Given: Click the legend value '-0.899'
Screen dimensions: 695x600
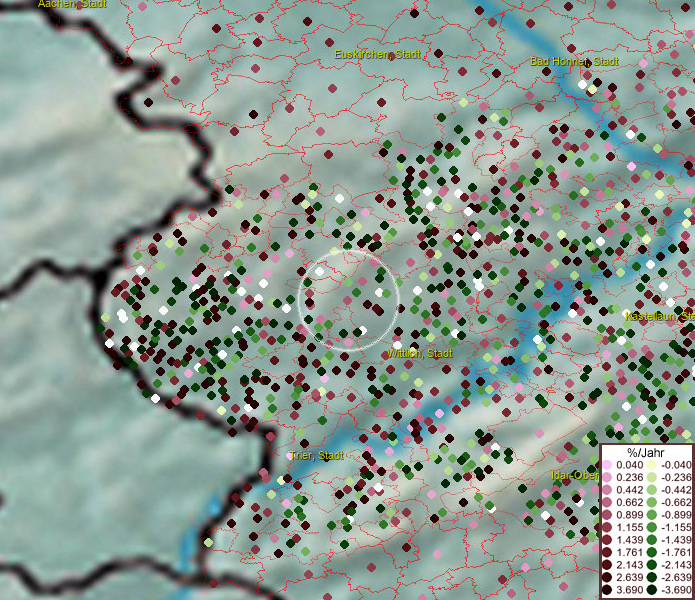Looking at the screenshot, I should pyautogui.click(x=676, y=515).
